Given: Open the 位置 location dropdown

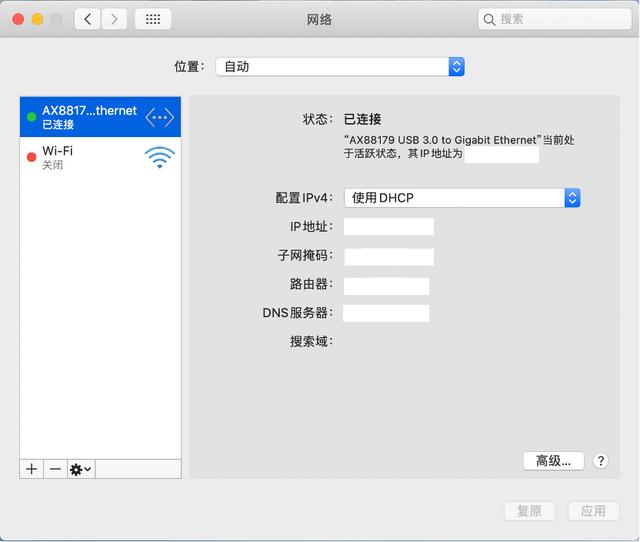Looking at the screenshot, I should point(340,67).
